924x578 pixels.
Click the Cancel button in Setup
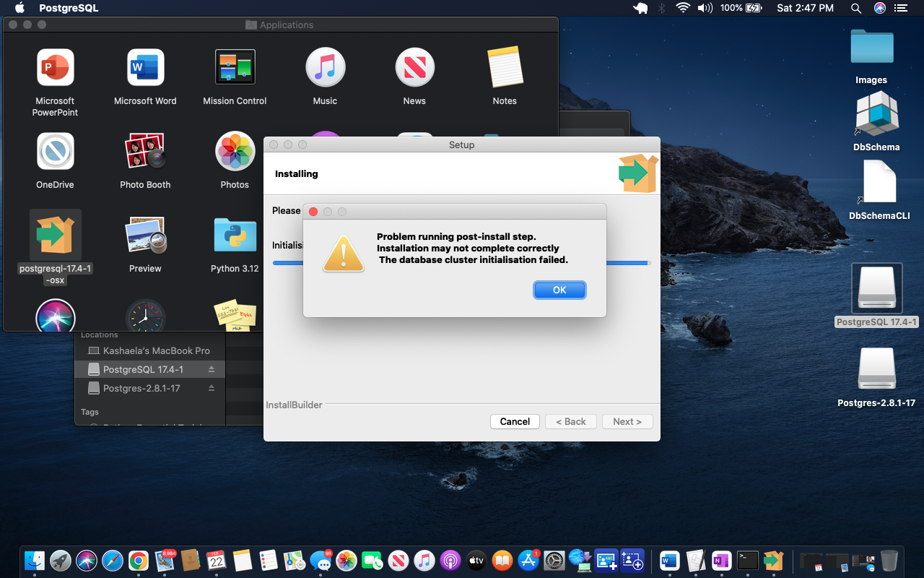(515, 421)
